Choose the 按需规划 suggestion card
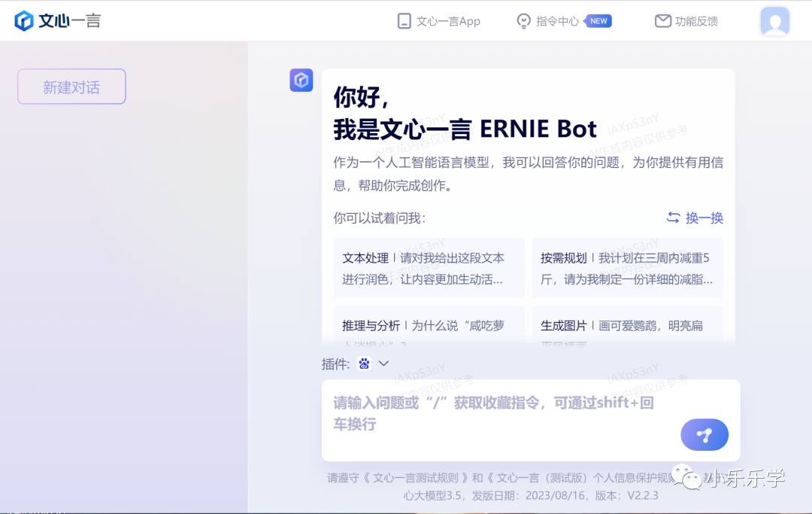 tap(627, 269)
